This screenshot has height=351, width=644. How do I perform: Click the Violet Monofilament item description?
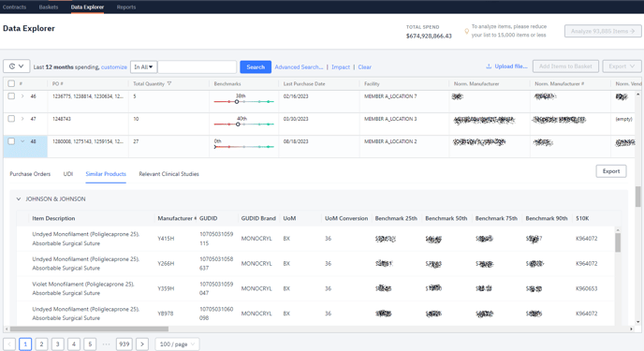83,288
